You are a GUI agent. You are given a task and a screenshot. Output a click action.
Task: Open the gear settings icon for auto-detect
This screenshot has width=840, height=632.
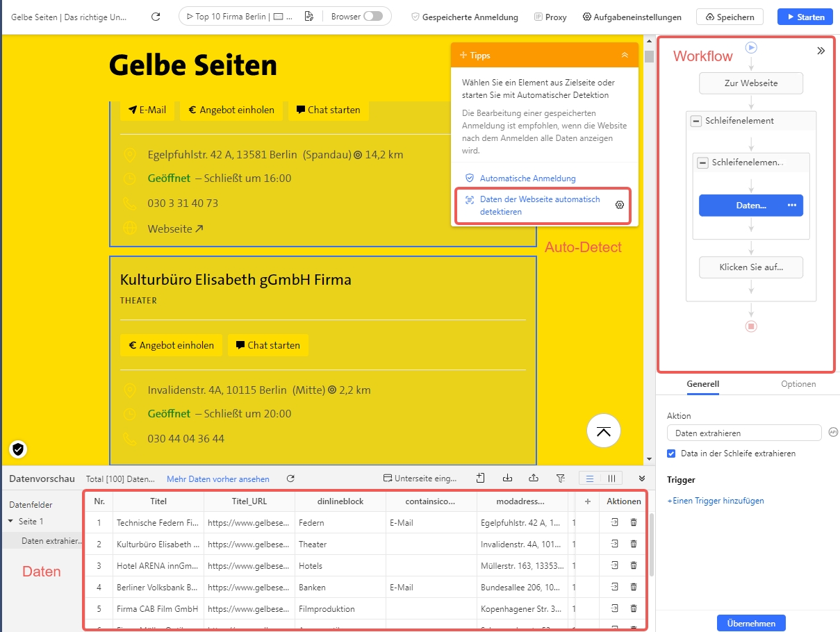(620, 205)
